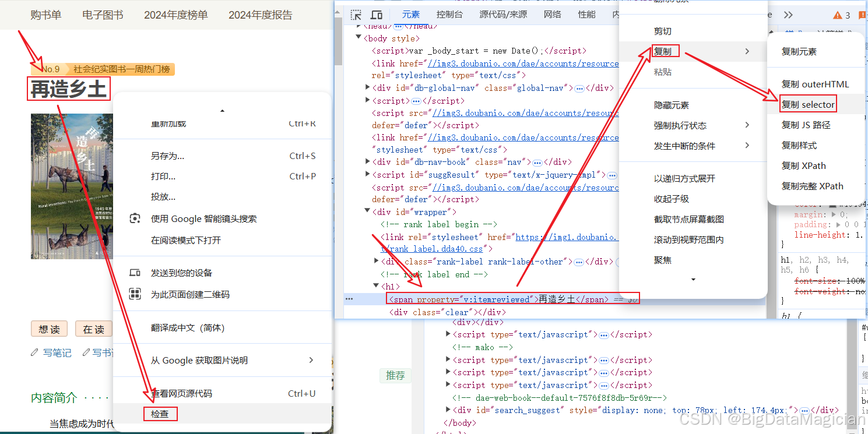Open the 发生中断的条件 submenu arrow

[x=747, y=146]
